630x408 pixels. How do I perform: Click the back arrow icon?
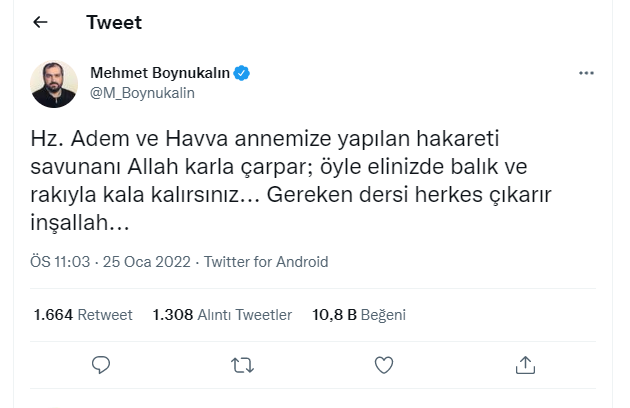(x=40, y=22)
